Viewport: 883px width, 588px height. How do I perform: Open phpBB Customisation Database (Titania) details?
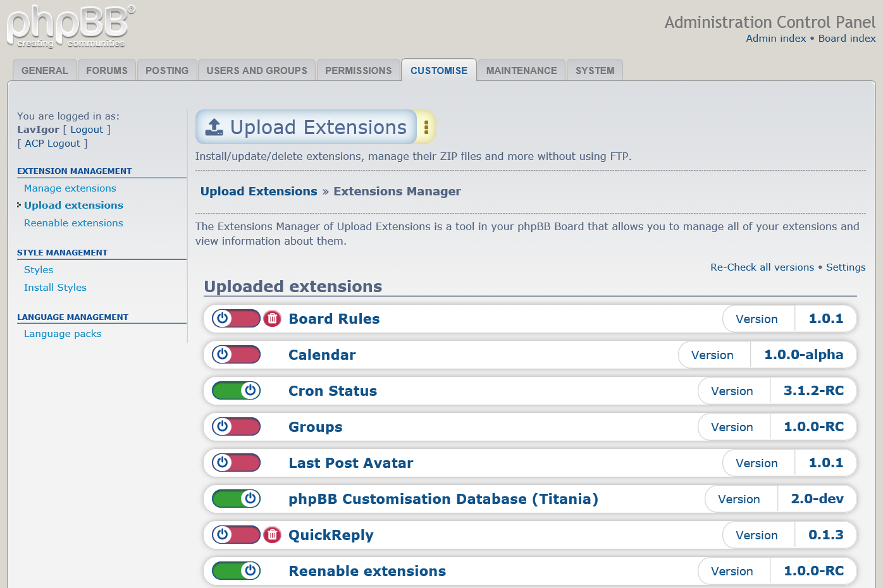pos(443,499)
